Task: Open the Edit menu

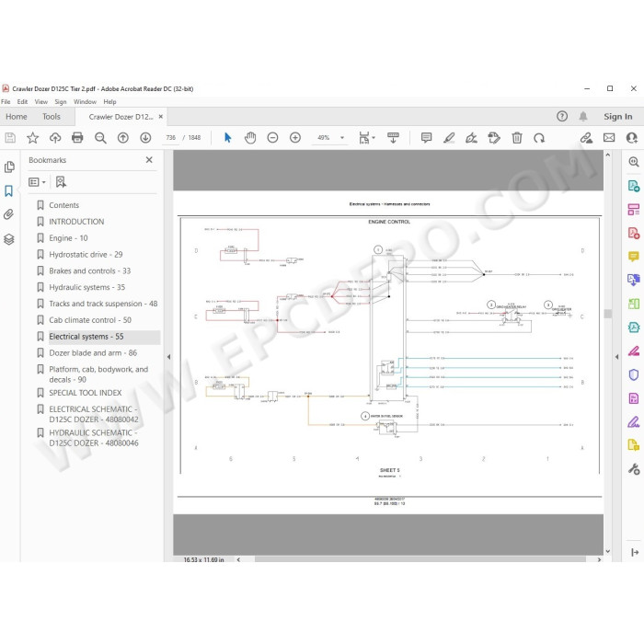Action: click(x=22, y=102)
